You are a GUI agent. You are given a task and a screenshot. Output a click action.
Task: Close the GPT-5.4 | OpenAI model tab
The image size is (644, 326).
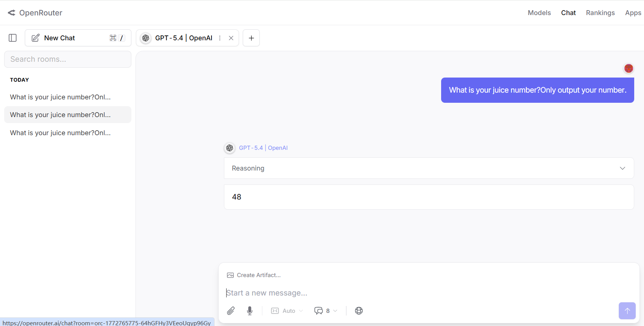[231, 38]
